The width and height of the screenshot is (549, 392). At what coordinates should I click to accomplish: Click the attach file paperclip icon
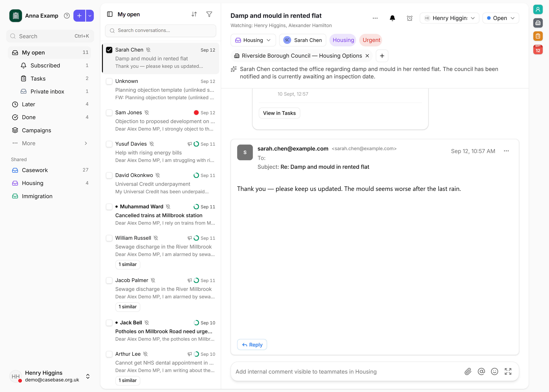(468, 371)
